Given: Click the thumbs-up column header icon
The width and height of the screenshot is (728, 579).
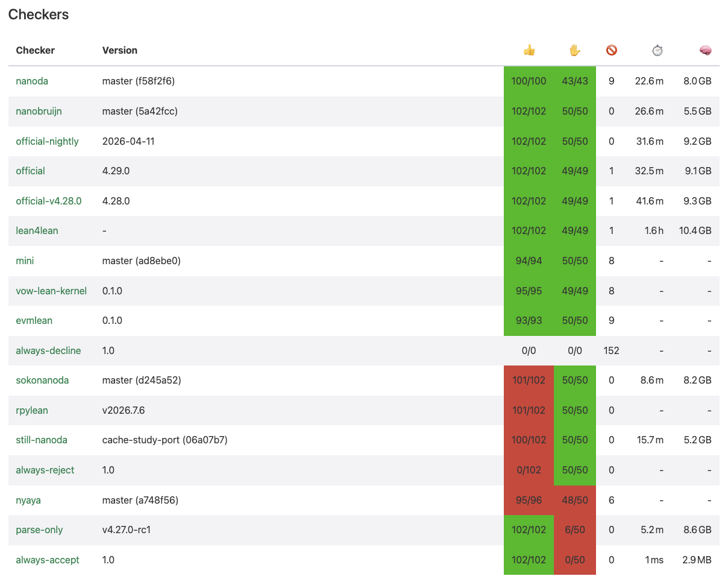Looking at the screenshot, I should coord(529,51).
